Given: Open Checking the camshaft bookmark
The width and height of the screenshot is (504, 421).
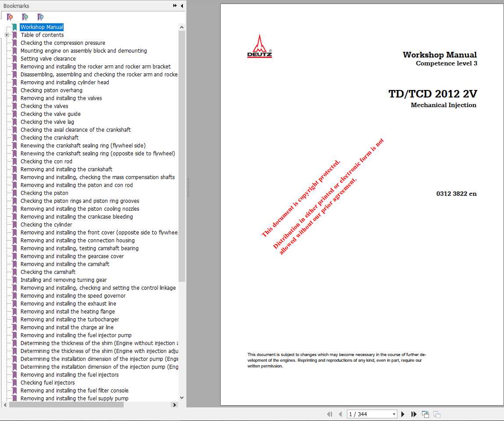Looking at the screenshot, I should coord(48,272).
